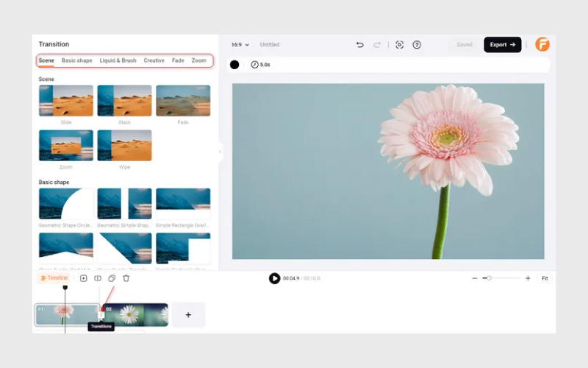Select timeline clip 02 with white daisy

pyautogui.click(x=136, y=315)
